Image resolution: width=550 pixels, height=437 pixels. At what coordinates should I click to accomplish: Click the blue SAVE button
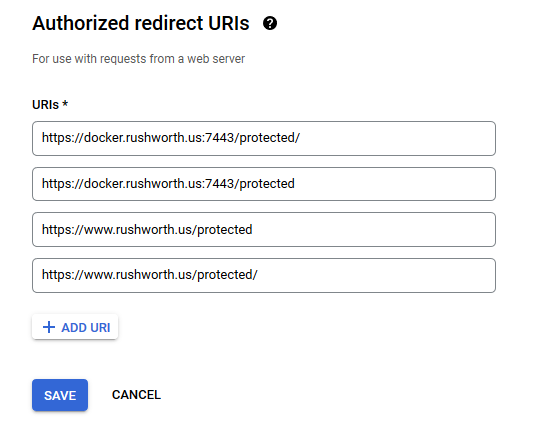tap(60, 395)
